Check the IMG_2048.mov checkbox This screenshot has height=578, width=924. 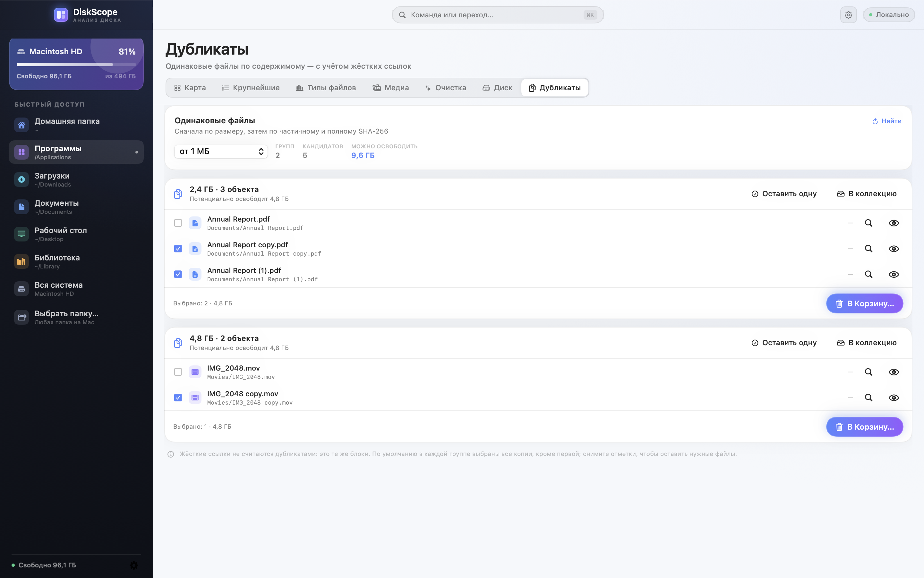click(178, 372)
